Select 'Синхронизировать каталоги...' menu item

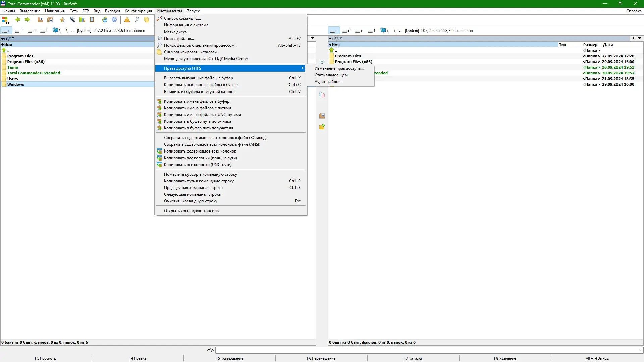point(192,52)
